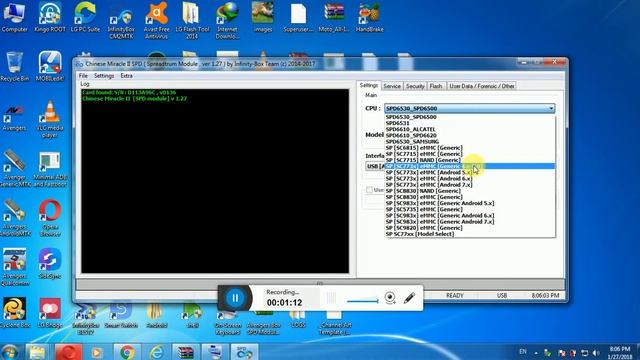This screenshot has width=640, height=360.
Task: Open Avast Free Antivirus shortcut
Action: coord(156,20)
